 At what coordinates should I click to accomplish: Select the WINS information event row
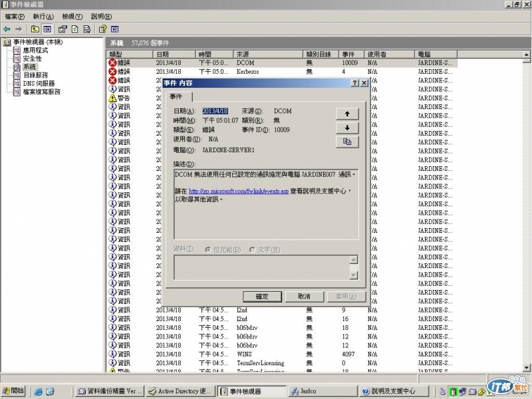coord(281,354)
